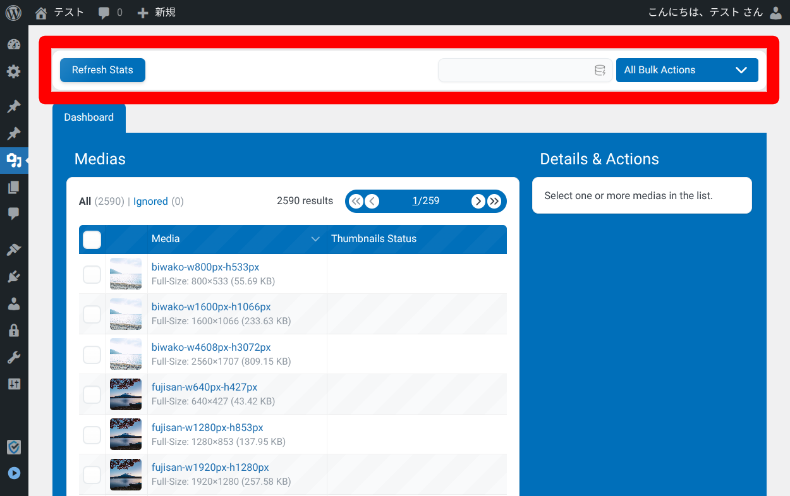The width and height of the screenshot is (790, 496).
Task: Click the search field beside Bulk Actions
Action: [x=515, y=70]
